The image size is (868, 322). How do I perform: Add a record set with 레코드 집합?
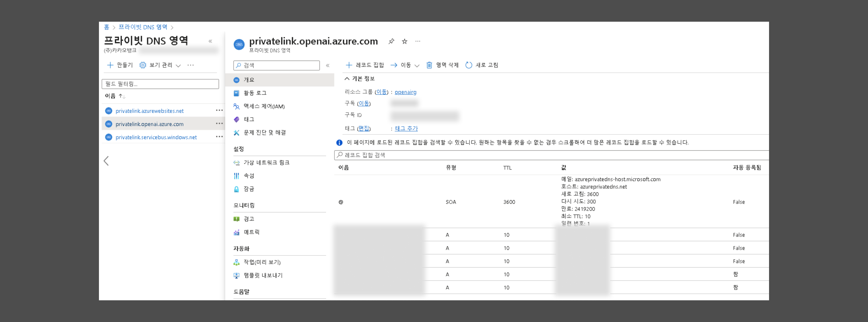[x=365, y=65]
